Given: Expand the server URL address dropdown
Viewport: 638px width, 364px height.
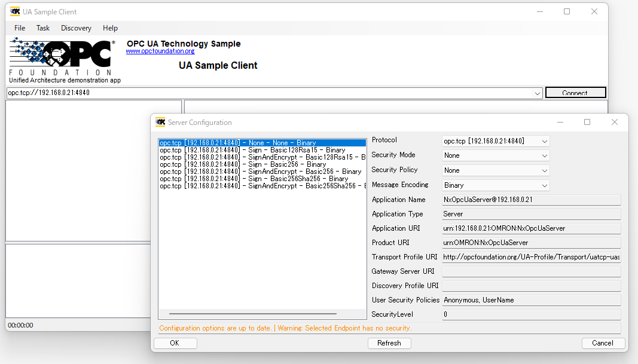Looking at the screenshot, I should [x=538, y=93].
